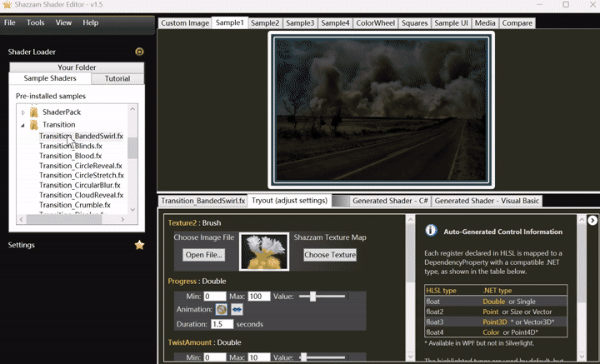Viewport: 600px width, 364px height.
Task: Click the TwistAmount Value slider
Action: [322, 357]
